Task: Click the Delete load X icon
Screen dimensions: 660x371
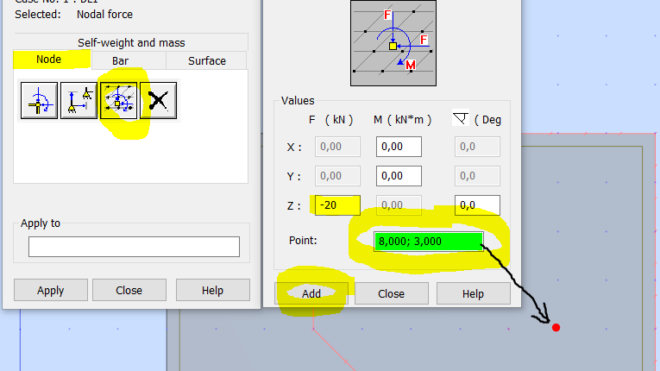Action: (x=158, y=101)
